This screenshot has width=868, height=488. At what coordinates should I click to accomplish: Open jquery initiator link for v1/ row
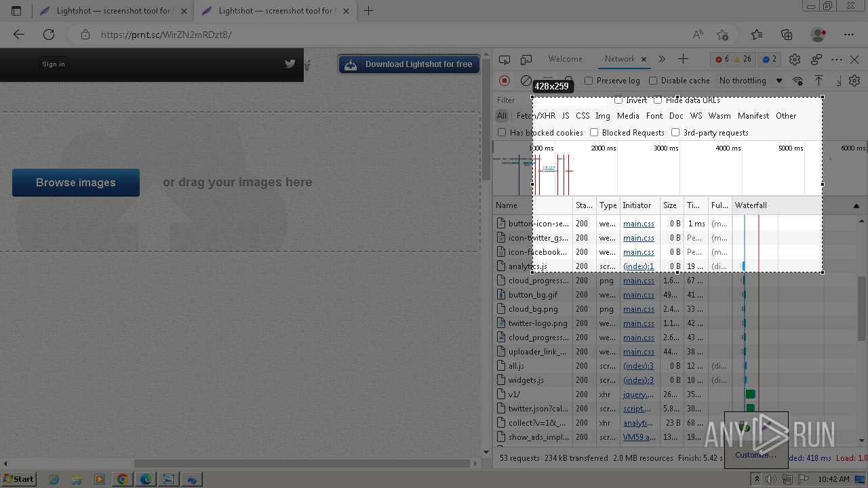tap(639, 394)
